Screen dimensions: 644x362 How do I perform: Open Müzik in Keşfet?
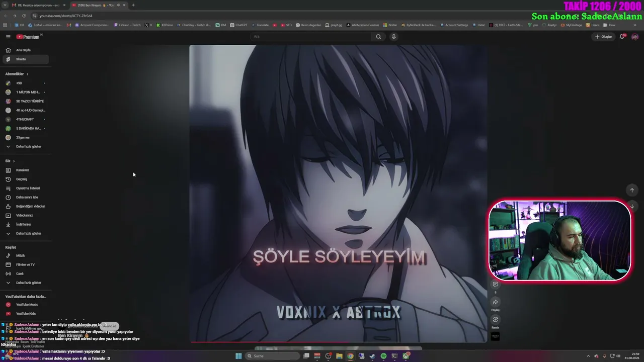pos(26,255)
